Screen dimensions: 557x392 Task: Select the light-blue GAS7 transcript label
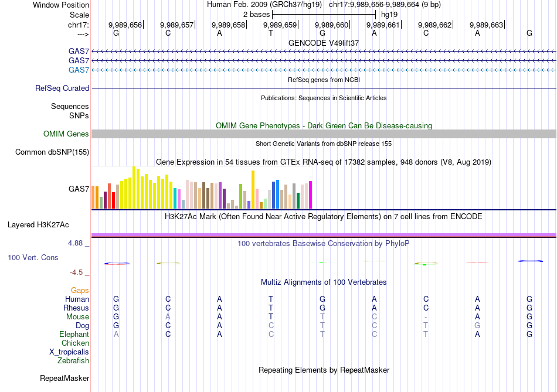point(79,70)
